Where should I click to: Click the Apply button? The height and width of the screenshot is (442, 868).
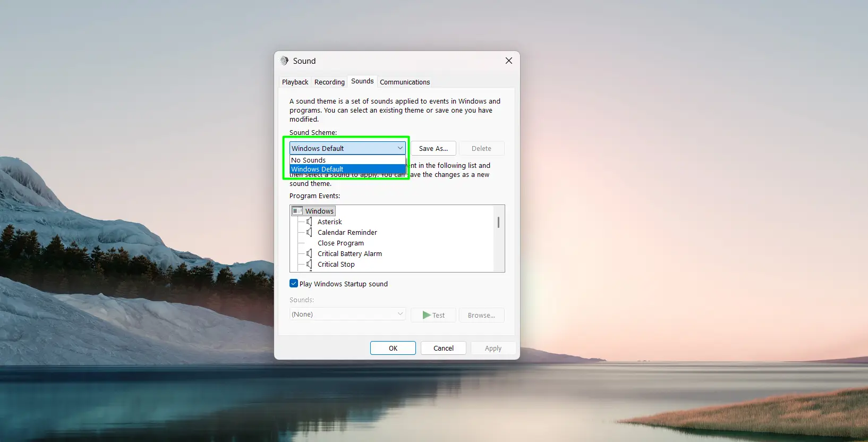[x=493, y=348]
